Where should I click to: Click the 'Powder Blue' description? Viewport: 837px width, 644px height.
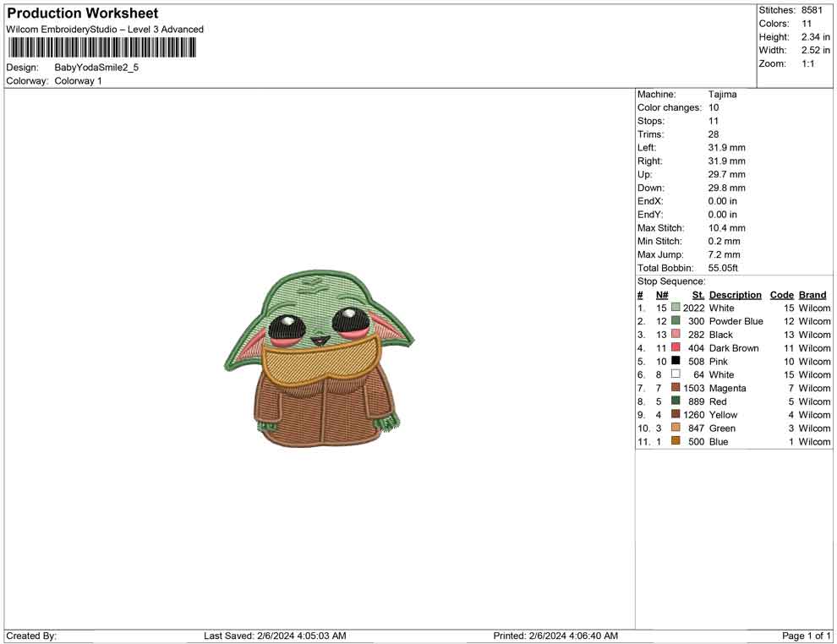pos(736,321)
